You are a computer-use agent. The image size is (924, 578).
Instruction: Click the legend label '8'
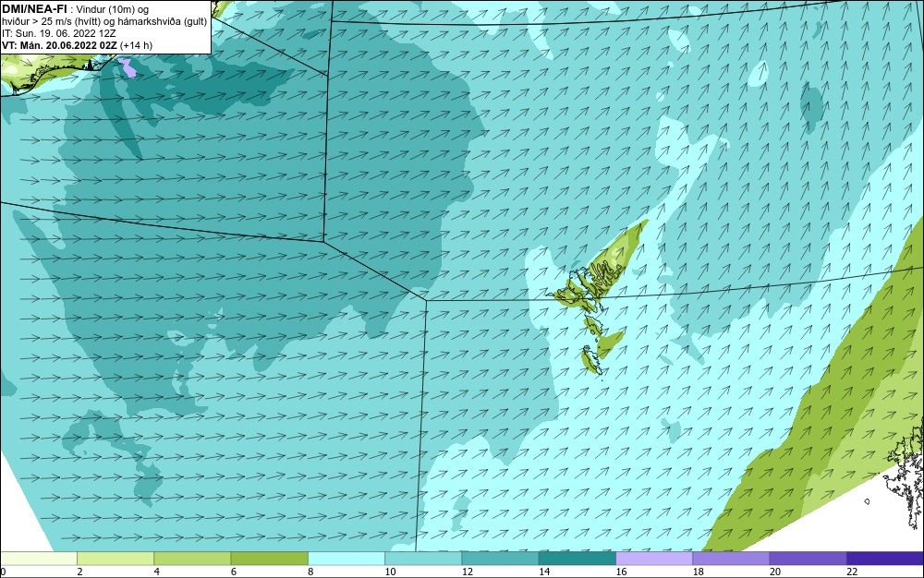(x=310, y=572)
